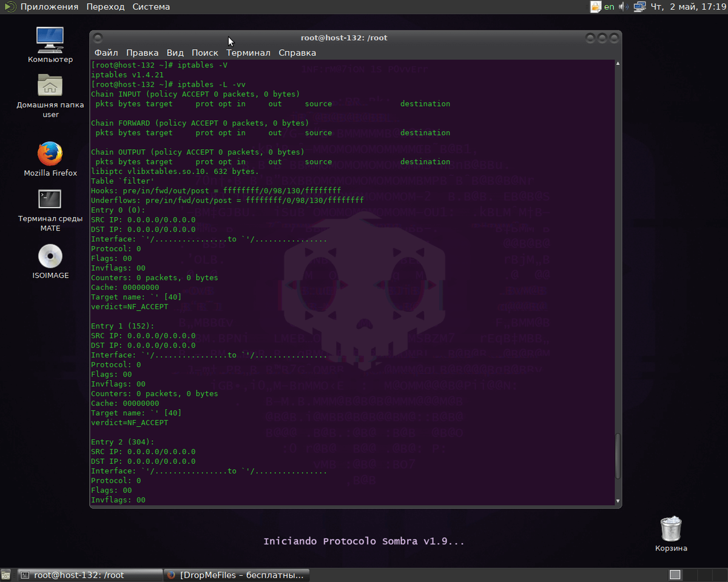Click the terminal scrollbar down arrow

[618, 501]
